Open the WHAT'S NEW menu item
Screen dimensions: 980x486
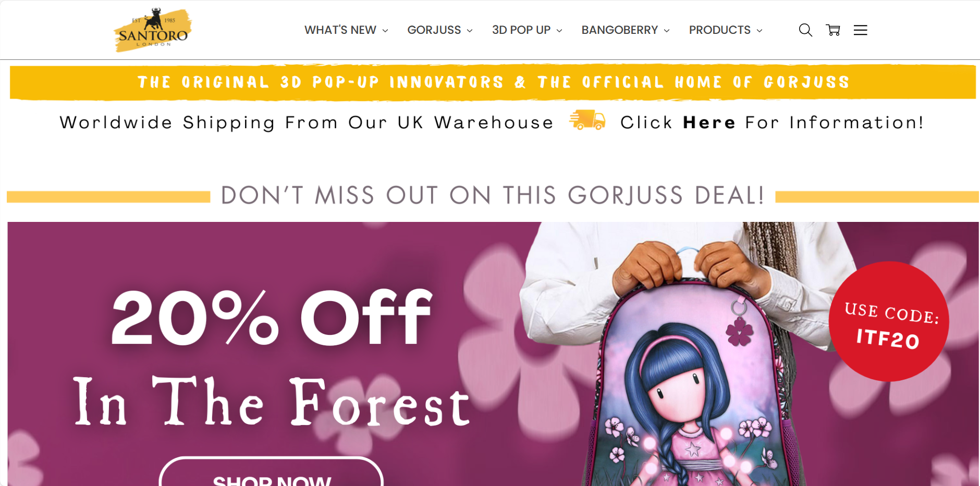340,30
